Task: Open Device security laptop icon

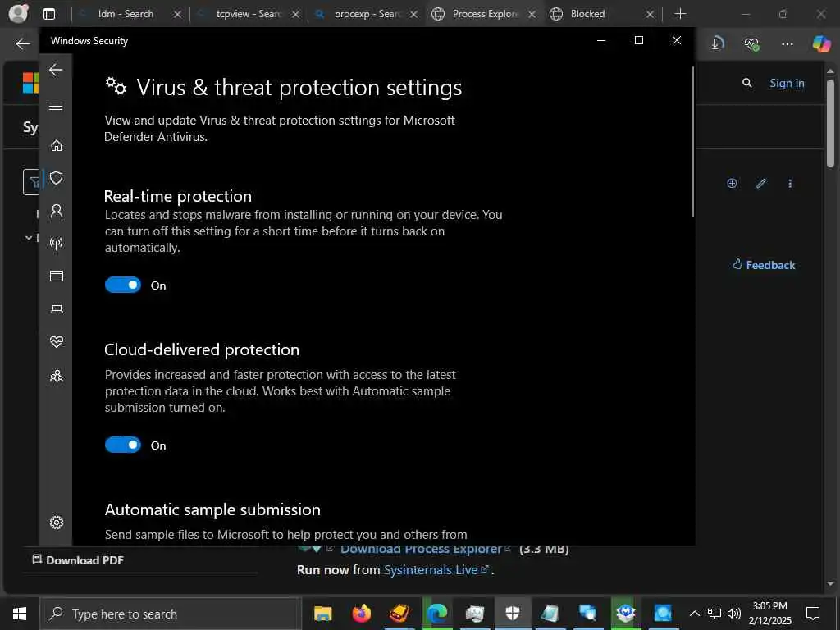Action: [x=57, y=309]
